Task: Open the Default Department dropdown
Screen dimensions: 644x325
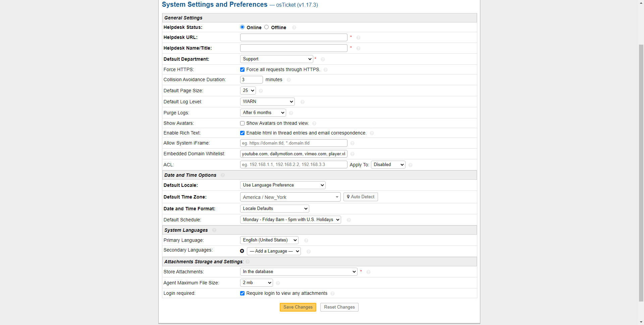Action: point(277,59)
